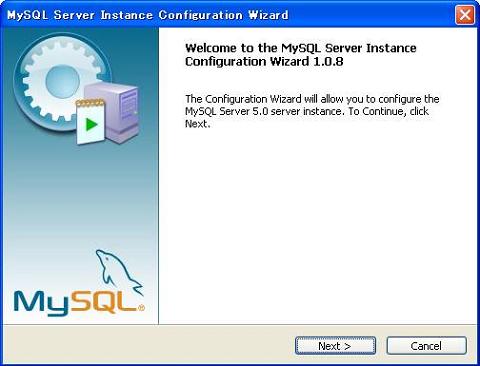This screenshot has width=480, height=366.
Task: Click the 'Welcome to the MySQL Server Instance' heading
Action: click(x=301, y=48)
